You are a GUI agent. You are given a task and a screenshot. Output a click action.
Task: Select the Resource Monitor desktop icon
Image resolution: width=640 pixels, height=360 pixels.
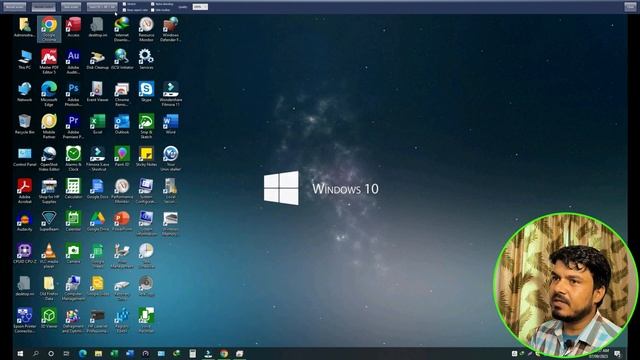point(146,29)
